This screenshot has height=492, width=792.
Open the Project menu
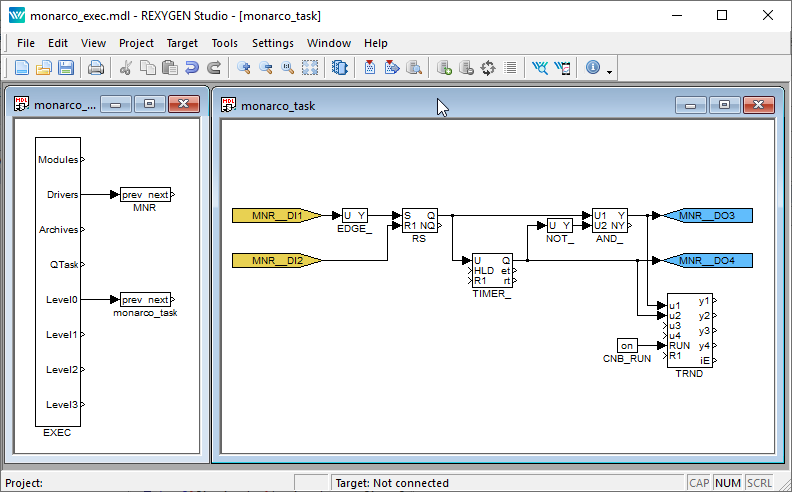[x=136, y=43]
